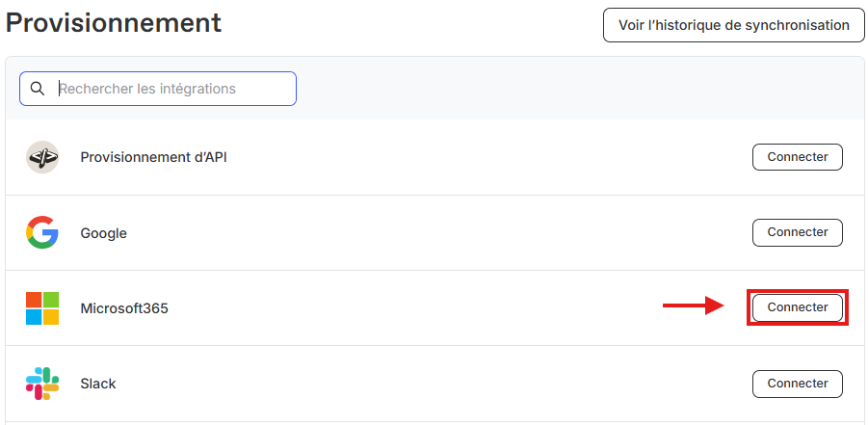Screen dimensions: 868x425
Task: Click the Provisionnement d'API logo icon
Action: point(42,157)
